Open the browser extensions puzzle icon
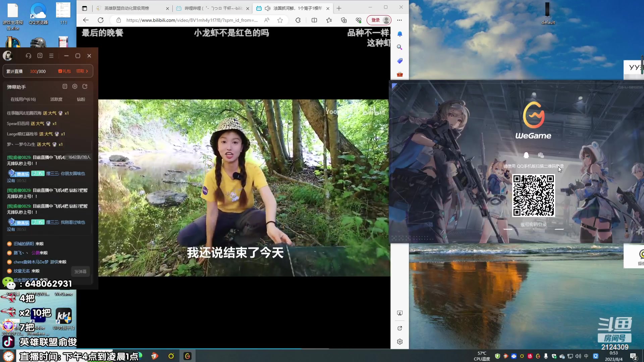Image resolution: width=644 pixels, height=362 pixels. point(298,20)
